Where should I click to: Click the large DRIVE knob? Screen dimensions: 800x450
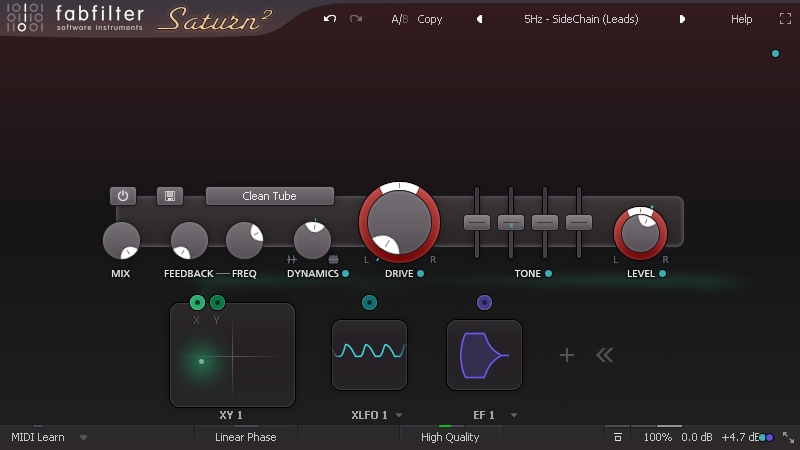[399, 222]
